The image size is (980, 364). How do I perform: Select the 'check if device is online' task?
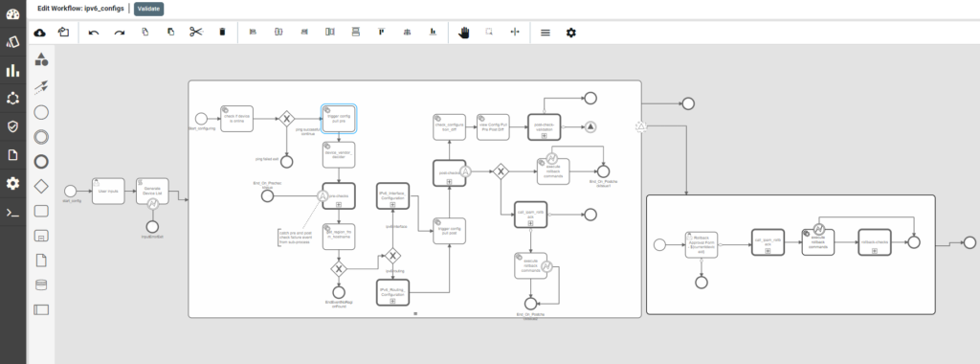point(237,119)
